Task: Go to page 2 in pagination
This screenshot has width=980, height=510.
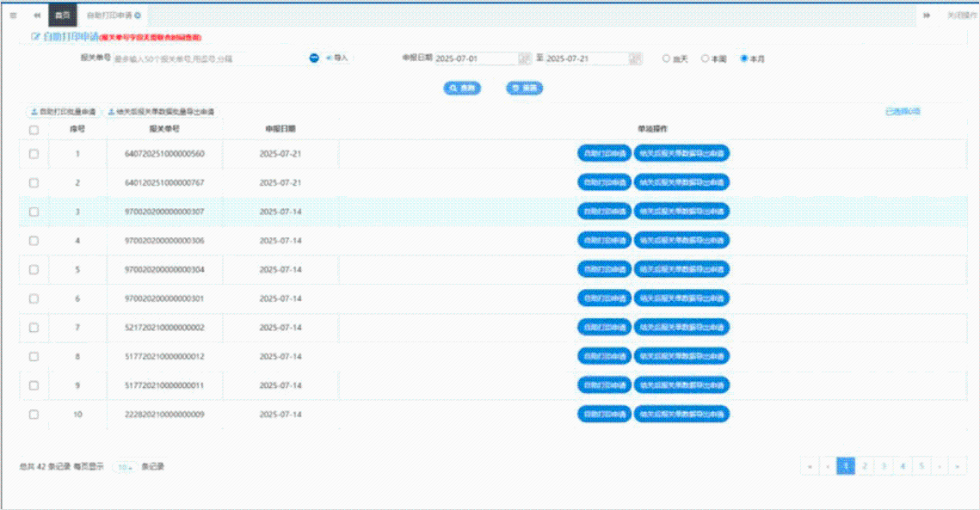Action: click(865, 466)
